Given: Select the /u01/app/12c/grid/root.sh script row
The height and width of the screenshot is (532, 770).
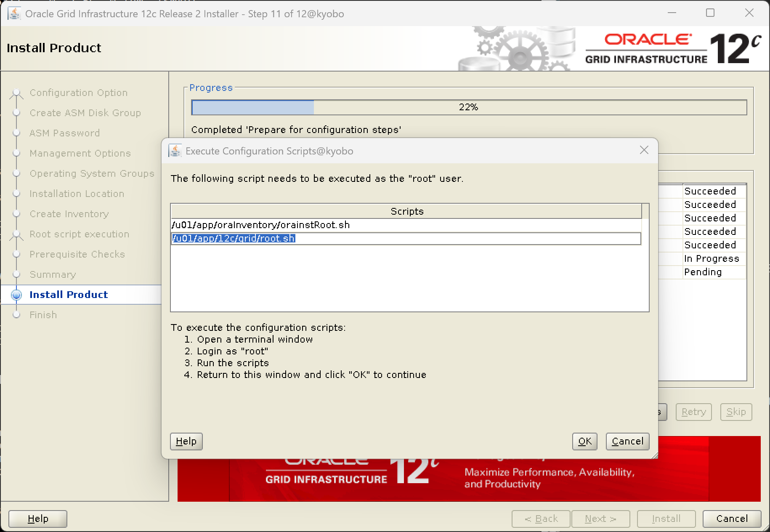Looking at the screenshot, I should pyautogui.click(x=406, y=239).
